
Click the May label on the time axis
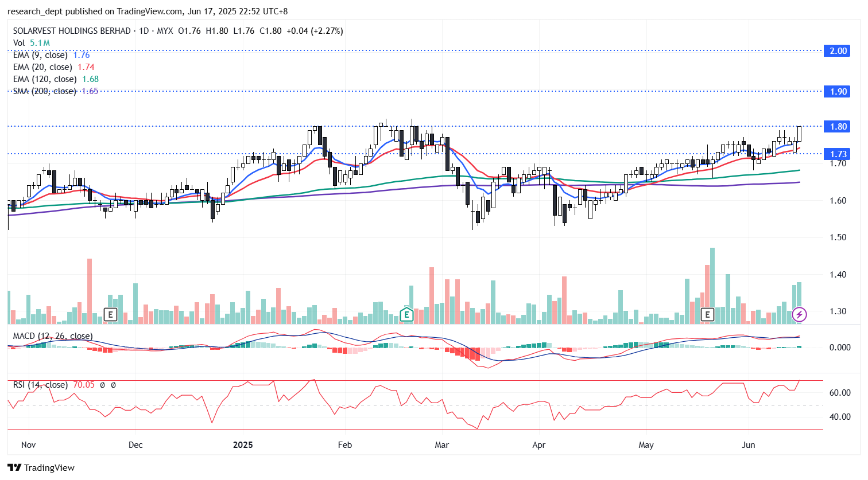coord(646,445)
